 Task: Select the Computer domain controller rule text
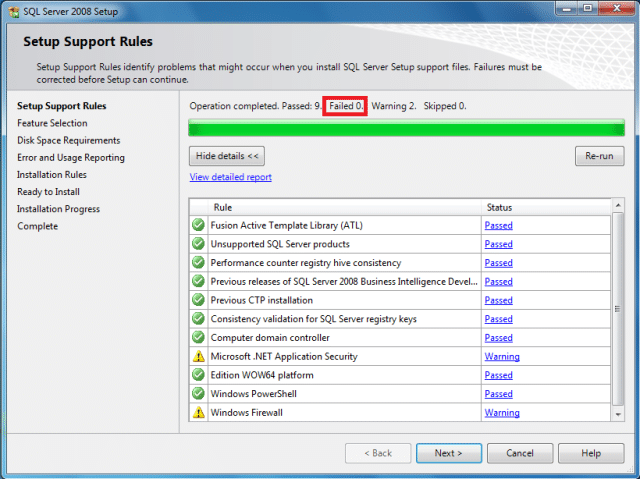click(x=270, y=338)
